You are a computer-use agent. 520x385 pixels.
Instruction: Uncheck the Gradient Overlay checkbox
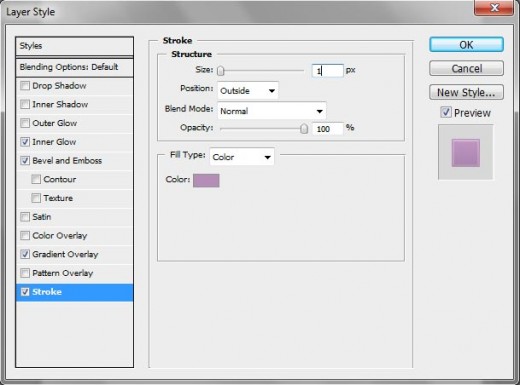[25, 254]
